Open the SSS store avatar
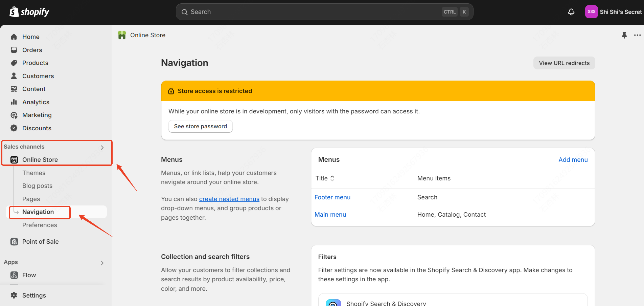 click(591, 12)
